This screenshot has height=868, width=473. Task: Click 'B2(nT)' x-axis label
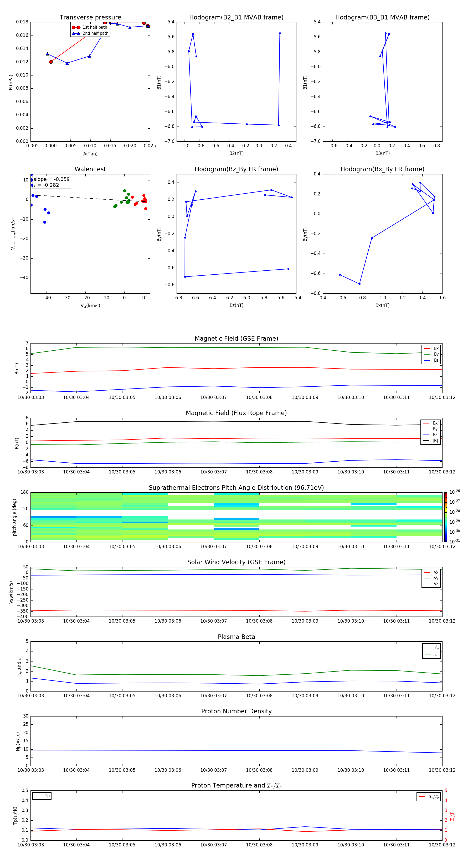236,153
